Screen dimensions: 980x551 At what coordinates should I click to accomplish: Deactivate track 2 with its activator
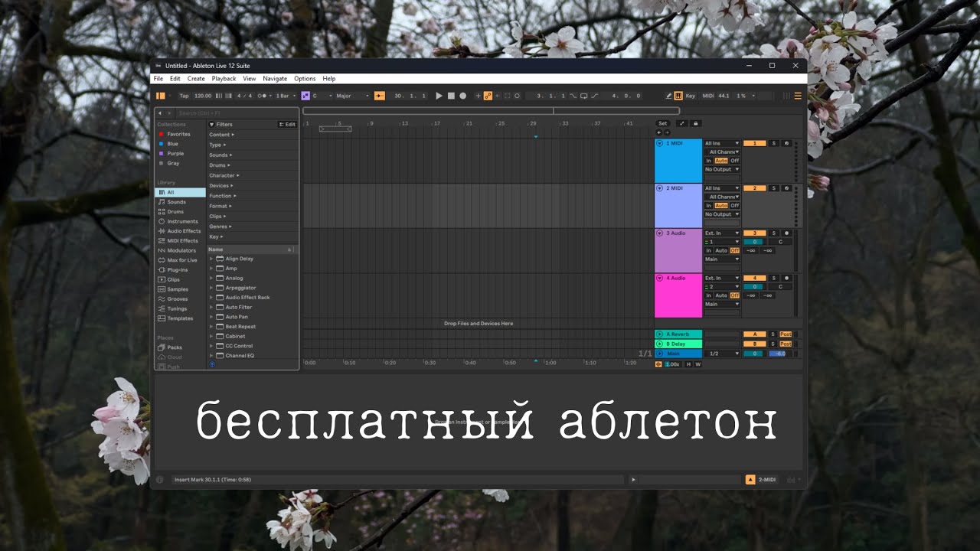tap(754, 188)
